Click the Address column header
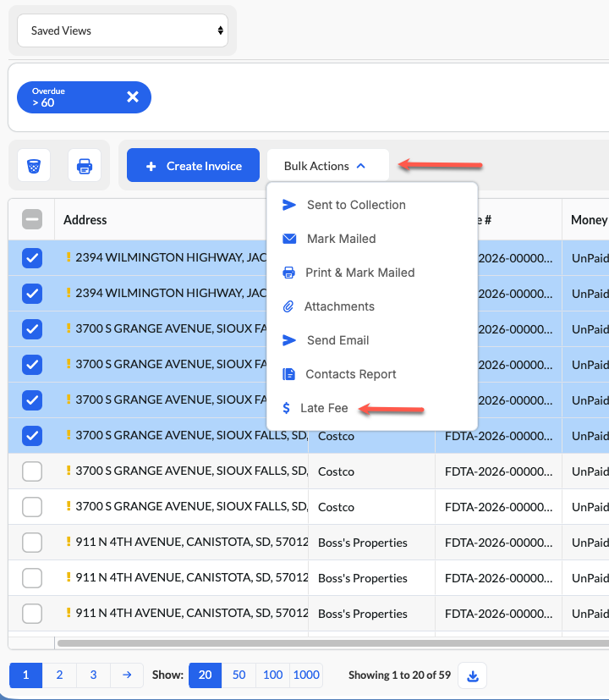The width and height of the screenshot is (609, 700). point(85,220)
